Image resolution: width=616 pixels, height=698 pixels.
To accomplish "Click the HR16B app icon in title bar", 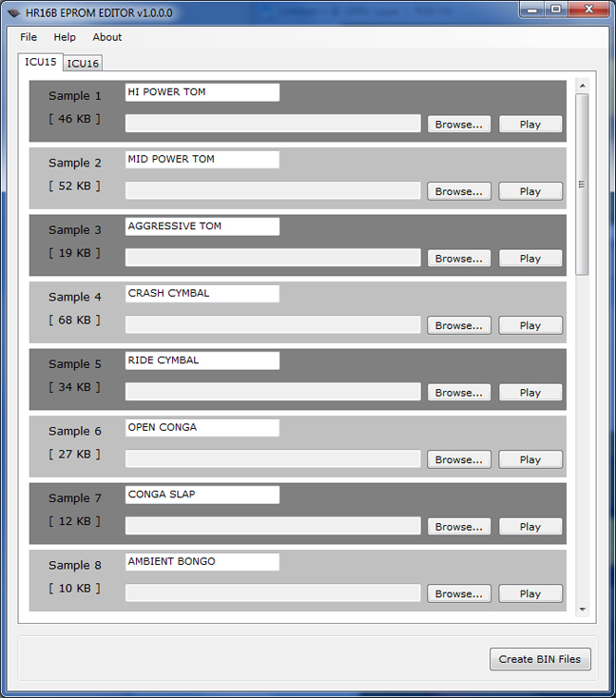I will click(x=13, y=13).
